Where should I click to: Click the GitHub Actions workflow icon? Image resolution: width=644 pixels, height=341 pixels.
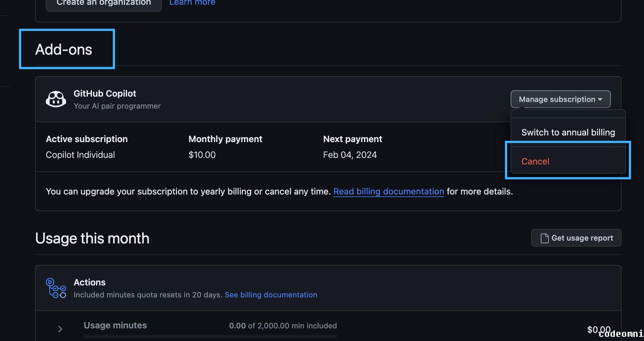coord(56,288)
